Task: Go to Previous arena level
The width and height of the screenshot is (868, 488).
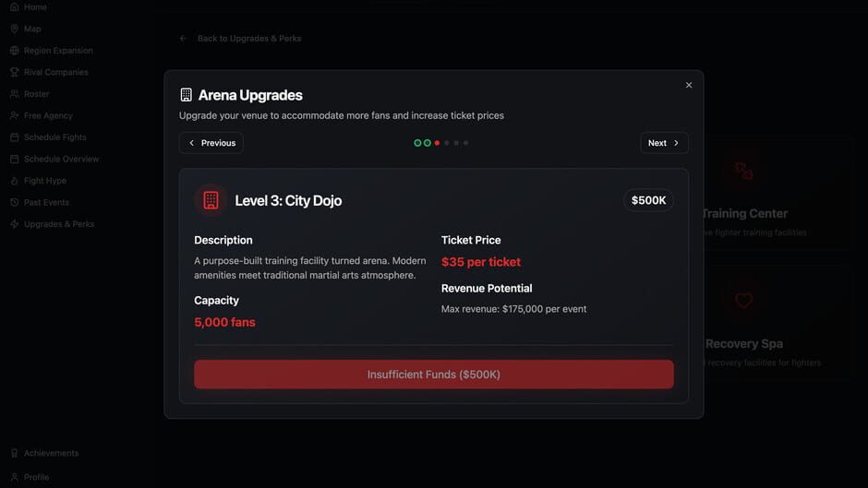Action: pyautogui.click(x=211, y=143)
